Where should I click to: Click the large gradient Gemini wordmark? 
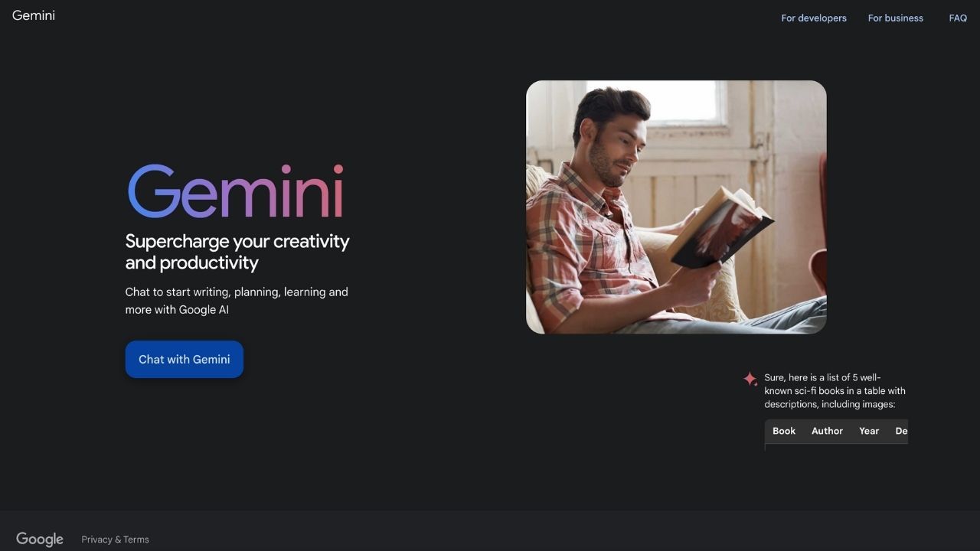[x=235, y=191]
